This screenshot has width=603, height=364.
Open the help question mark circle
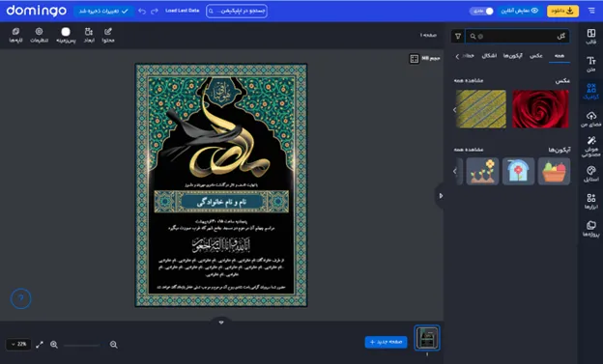[20, 298]
